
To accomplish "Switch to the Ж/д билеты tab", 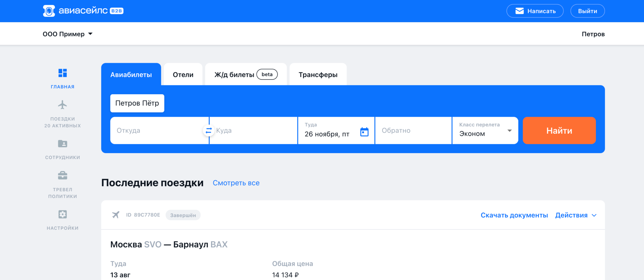I will 246,74.
